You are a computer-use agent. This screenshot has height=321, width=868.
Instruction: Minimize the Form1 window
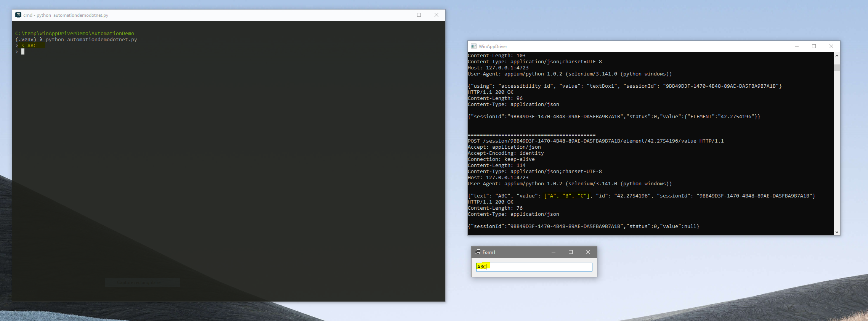pyautogui.click(x=553, y=252)
